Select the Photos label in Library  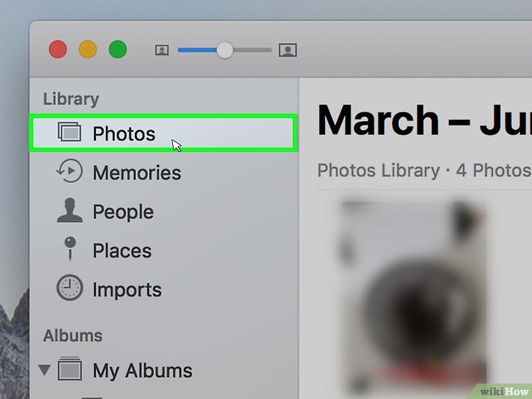click(124, 134)
